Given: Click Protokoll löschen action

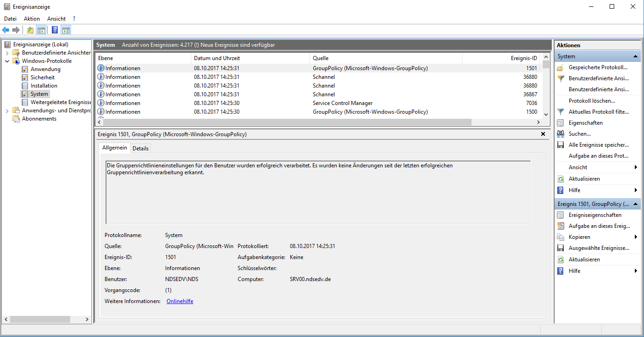Looking at the screenshot, I should point(592,101).
